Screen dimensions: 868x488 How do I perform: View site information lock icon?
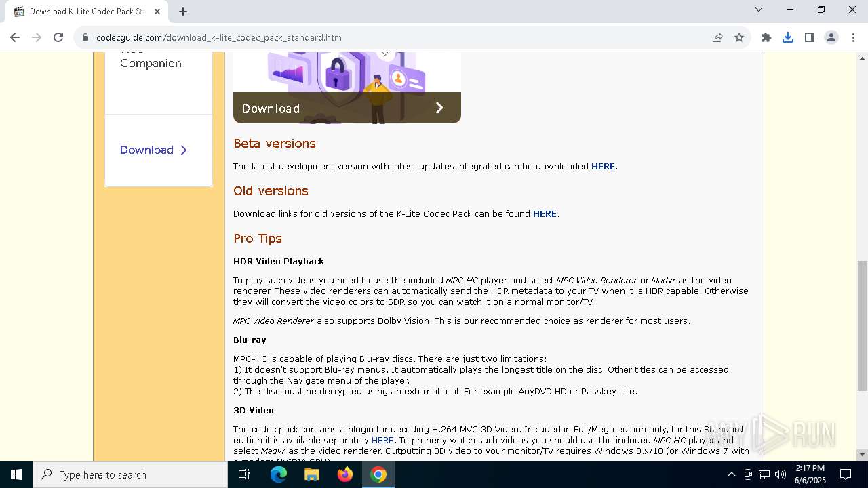pyautogui.click(x=85, y=37)
